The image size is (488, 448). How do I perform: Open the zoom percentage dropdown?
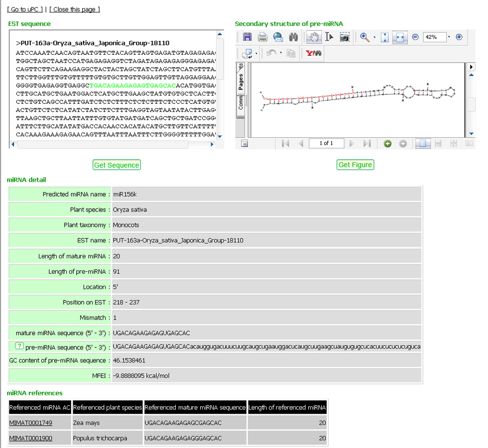[449, 37]
